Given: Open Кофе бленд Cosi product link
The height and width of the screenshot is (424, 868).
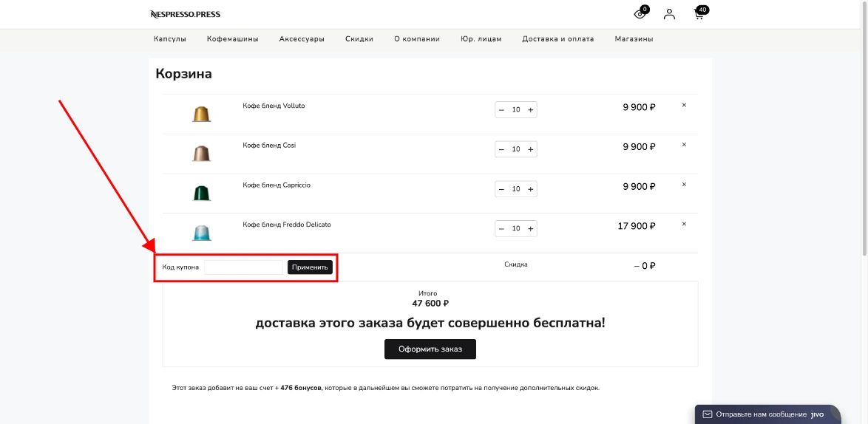Looking at the screenshot, I should pos(270,146).
